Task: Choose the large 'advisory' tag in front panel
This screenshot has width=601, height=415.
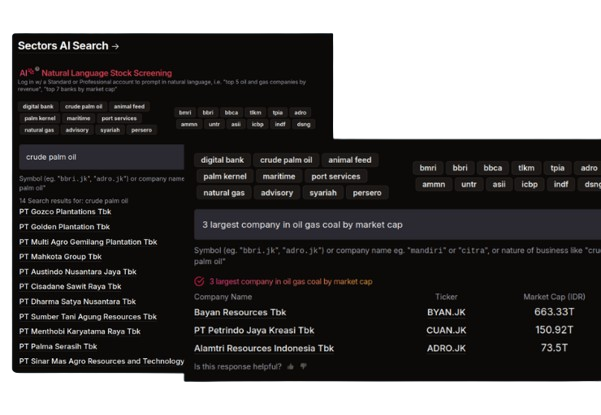Action: (277, 193)
